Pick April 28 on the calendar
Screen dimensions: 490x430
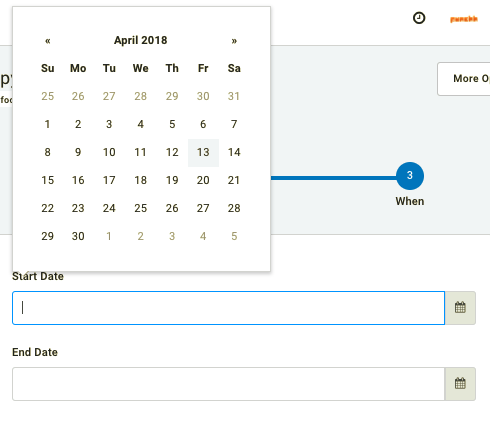(234, 208)
